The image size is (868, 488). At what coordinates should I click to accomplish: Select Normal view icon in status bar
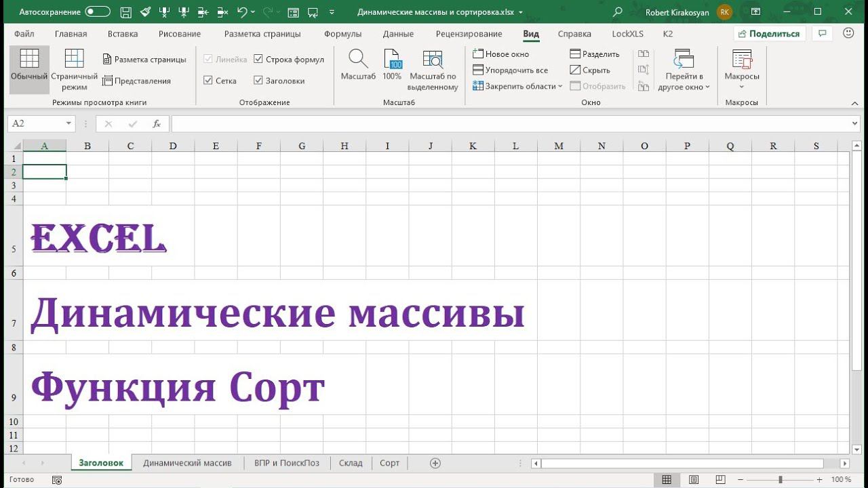(x=667, y=480)
